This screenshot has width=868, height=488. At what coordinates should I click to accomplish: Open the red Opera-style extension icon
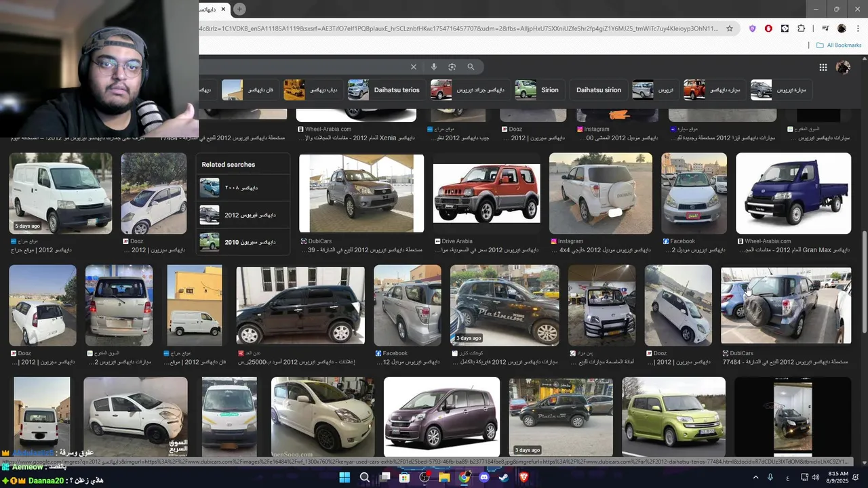768,28
